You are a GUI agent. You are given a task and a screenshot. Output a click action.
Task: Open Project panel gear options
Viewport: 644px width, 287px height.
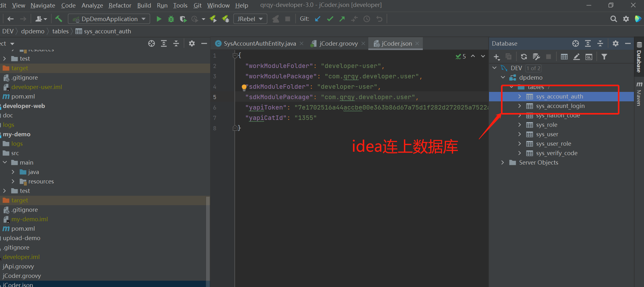pos(192,43)
